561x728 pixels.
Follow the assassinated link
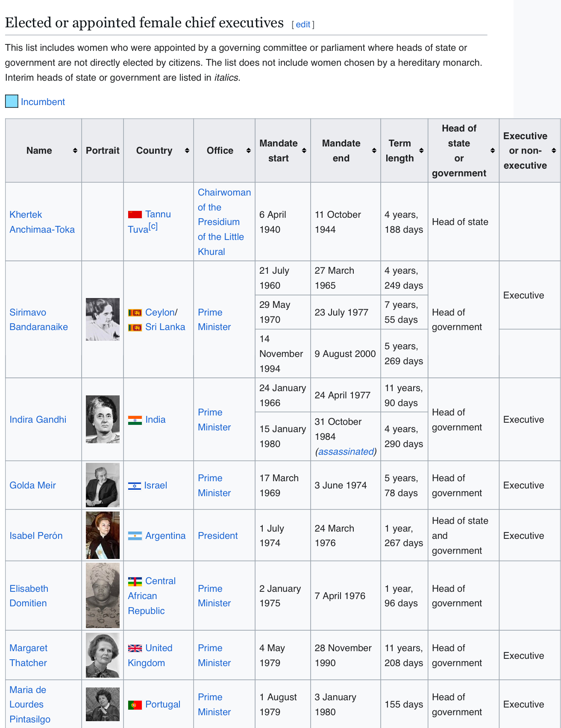(x=346, y=452)
